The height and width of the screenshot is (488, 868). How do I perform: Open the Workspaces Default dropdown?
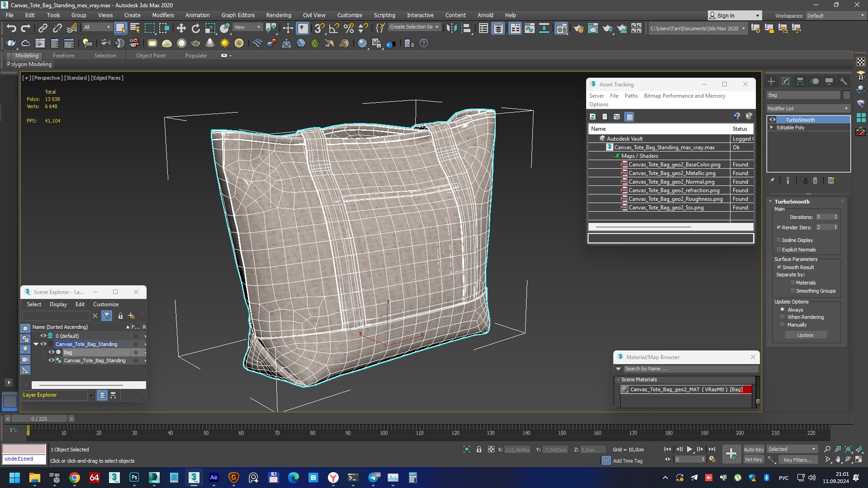(835, 15)
